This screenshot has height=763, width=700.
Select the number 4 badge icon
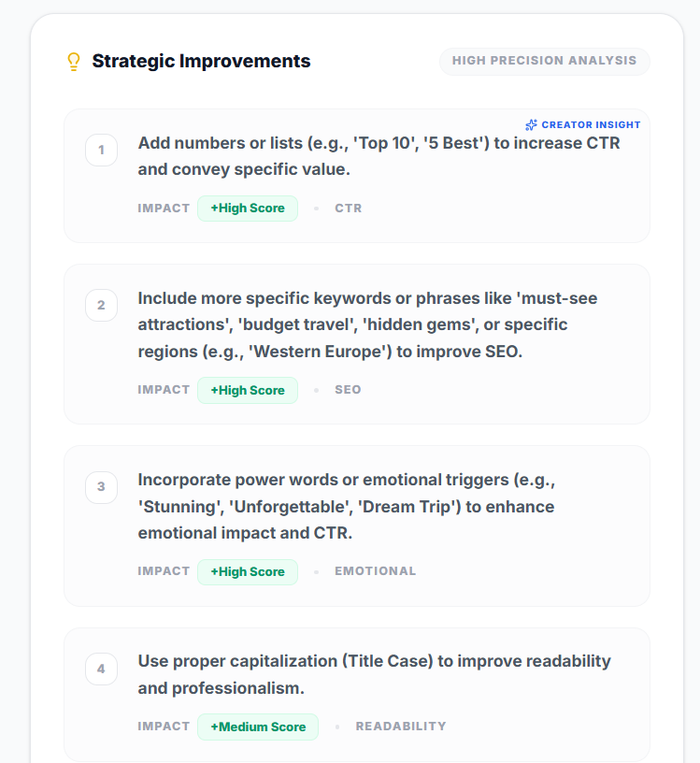tap(101, 669)
